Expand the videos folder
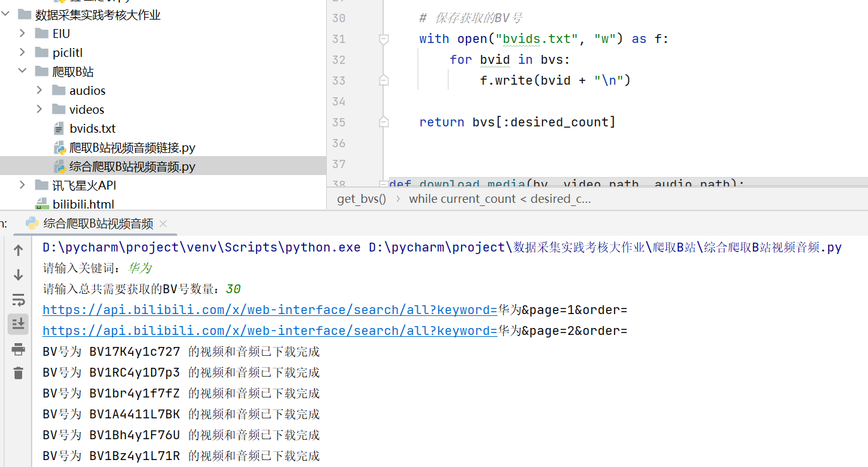The image size is (868, 467). pos(39,109)
